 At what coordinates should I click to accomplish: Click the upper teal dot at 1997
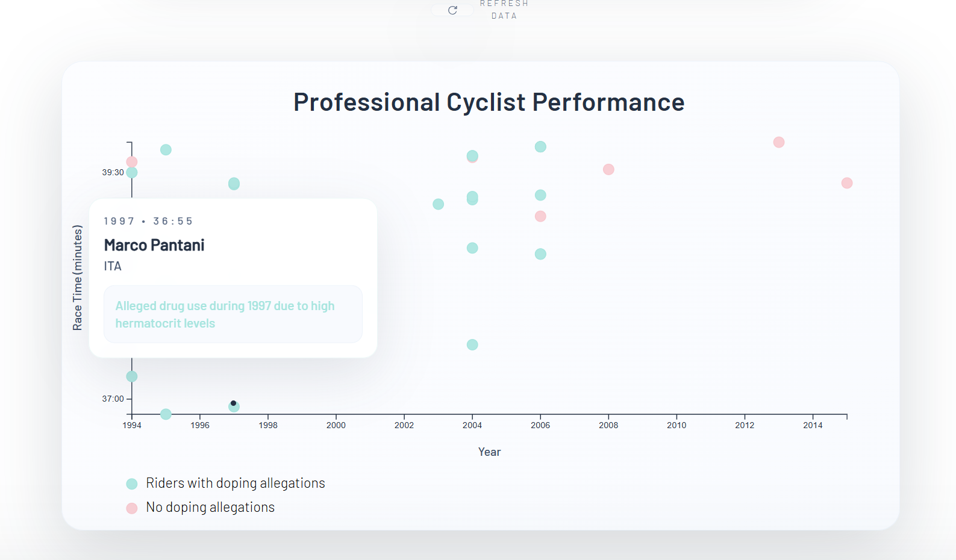pos(234,184)
